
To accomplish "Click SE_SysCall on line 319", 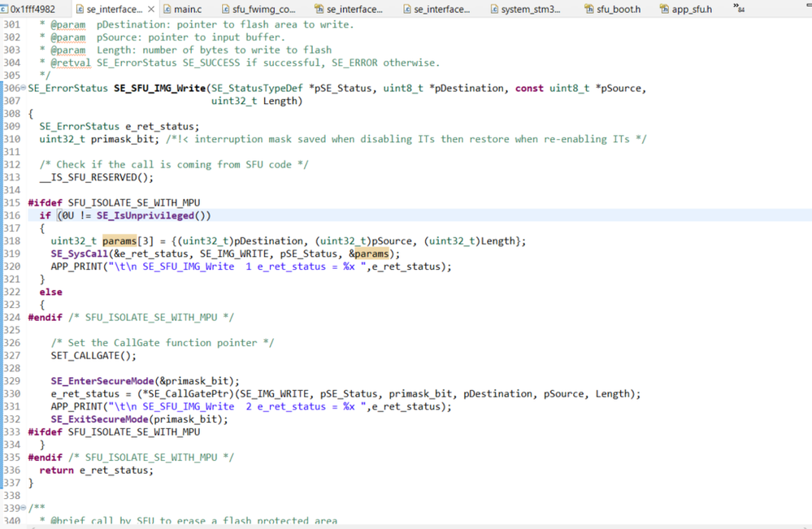I will [79, 254].
